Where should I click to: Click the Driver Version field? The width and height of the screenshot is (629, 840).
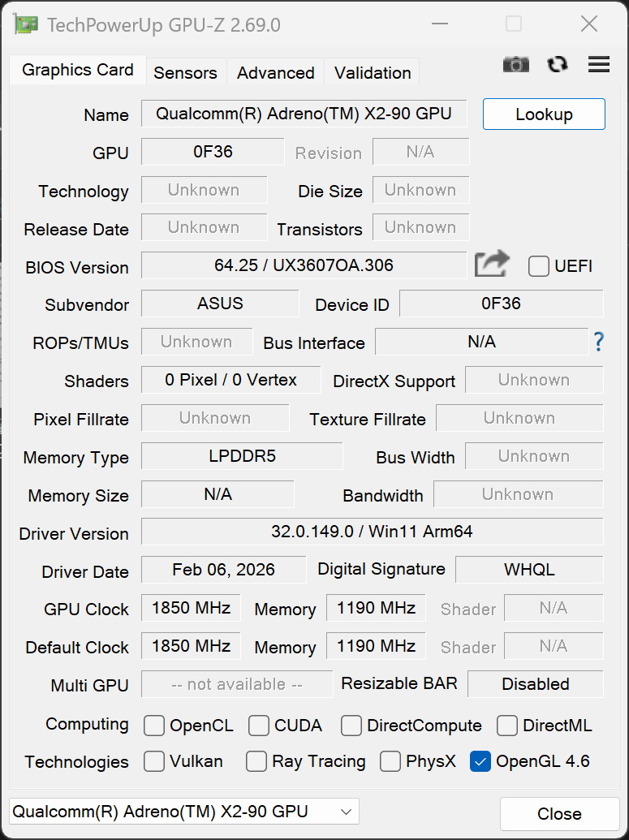pos(372,532)
